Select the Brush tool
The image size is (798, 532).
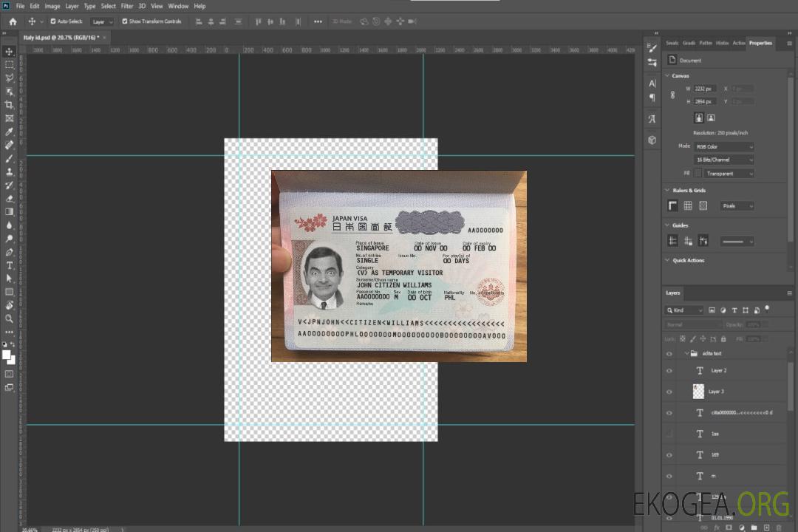pos(9,158)
